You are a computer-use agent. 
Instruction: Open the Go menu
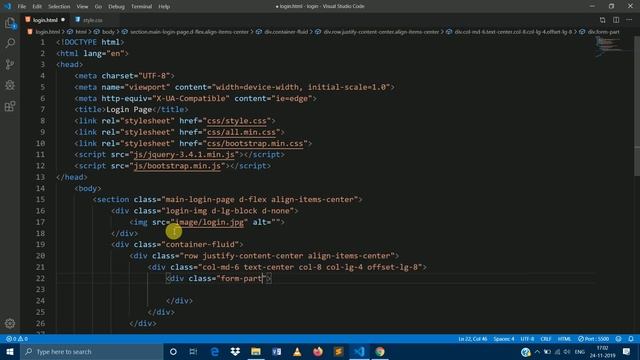(98, 7)
